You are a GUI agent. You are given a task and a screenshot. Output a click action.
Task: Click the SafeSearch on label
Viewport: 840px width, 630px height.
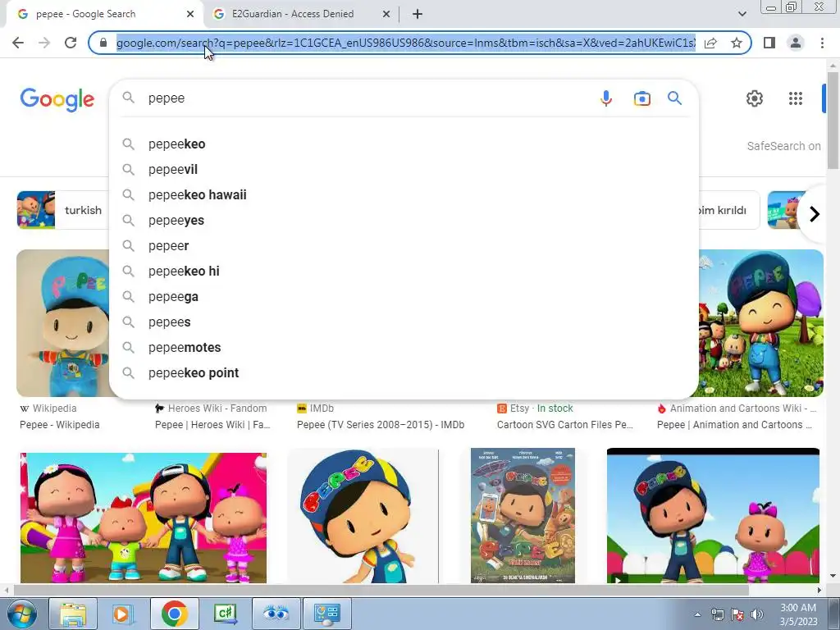coord(783,146)
